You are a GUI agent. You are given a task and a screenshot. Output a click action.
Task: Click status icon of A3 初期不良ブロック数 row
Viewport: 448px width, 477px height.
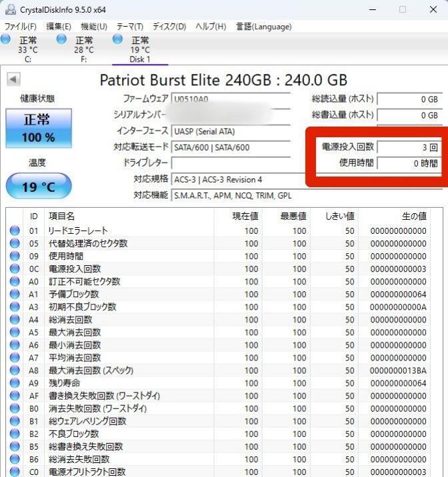pos(15,306)
